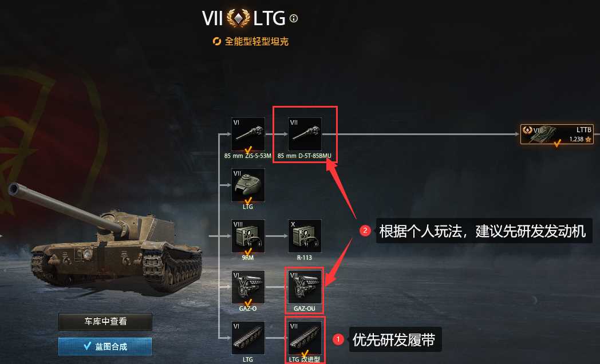Viewport: 600px width, 364px height.
Task: Choose the GAZ-O engine module
Action: tap(248, 287)
